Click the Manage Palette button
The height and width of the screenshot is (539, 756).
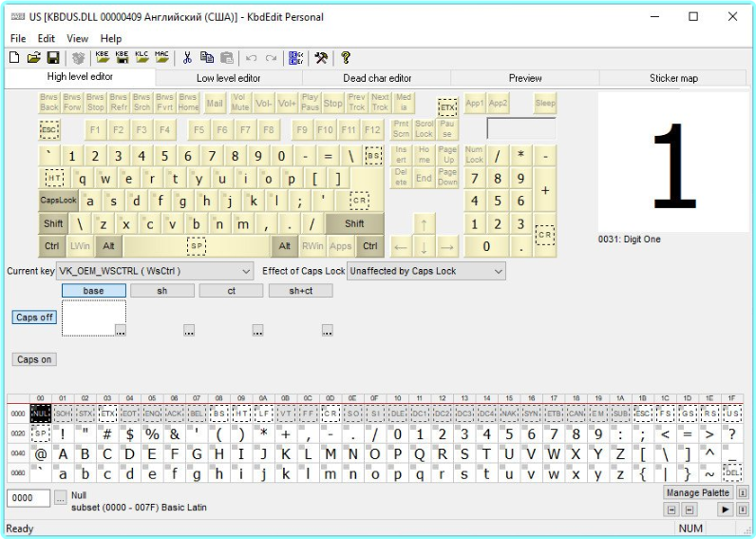(x=697, y=492)
